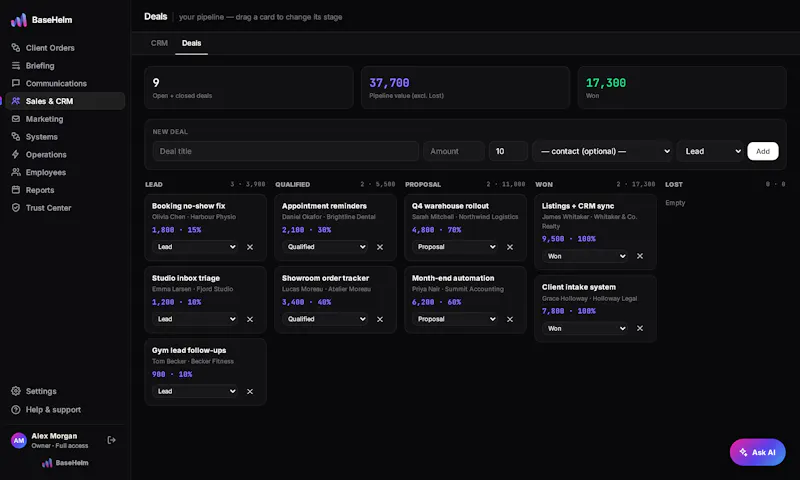The image size is (800, 480).
Task: Click the LOST column header
Action: coord(673,185)
